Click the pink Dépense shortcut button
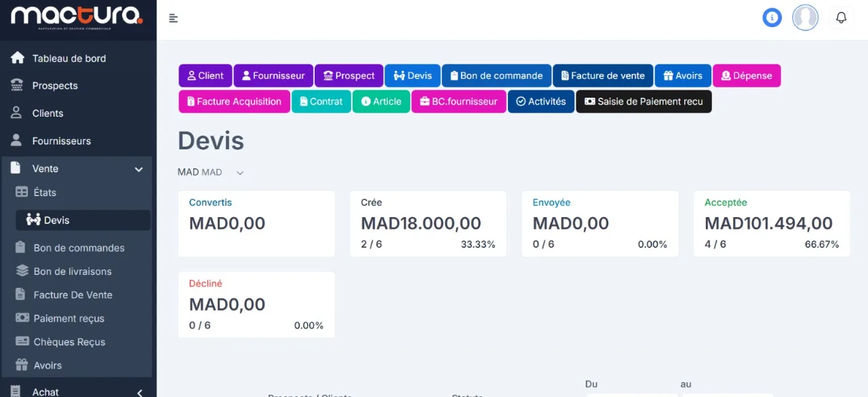This screenshot has width=868, height=397. (x=747, y=76)
